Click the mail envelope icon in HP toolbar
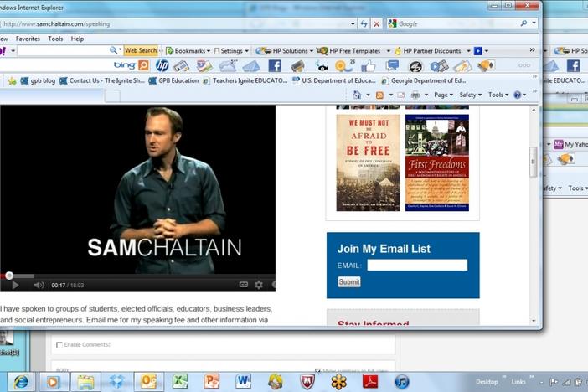Image resolution: width=588 pixels, height=392 pixels. (x=251, y=66)
